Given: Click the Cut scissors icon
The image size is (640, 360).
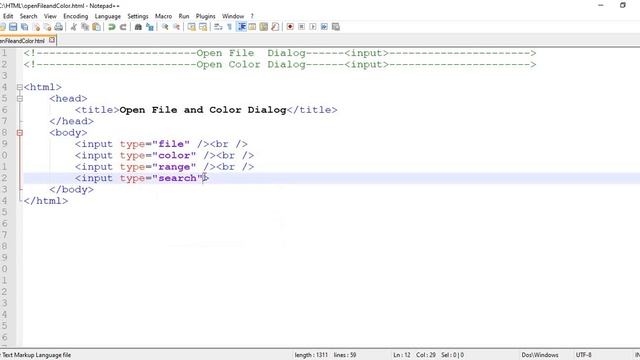Looking at the screenshot, I should 73,27.
